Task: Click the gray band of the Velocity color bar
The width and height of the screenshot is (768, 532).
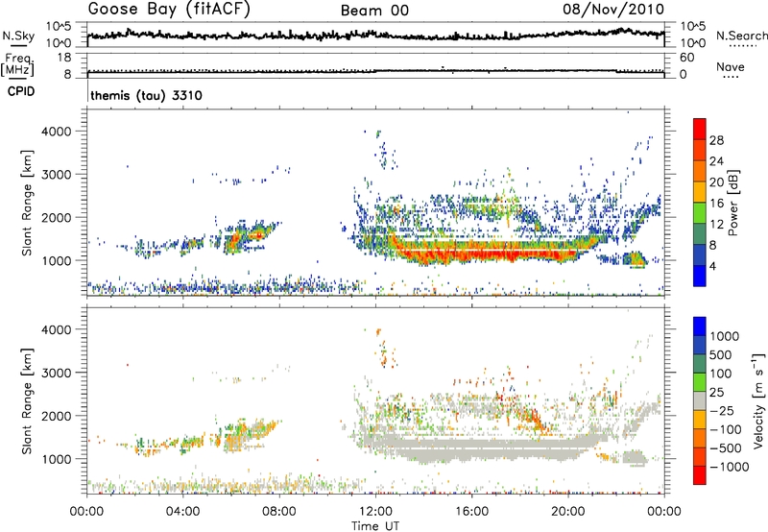Action: click(700, 401)
